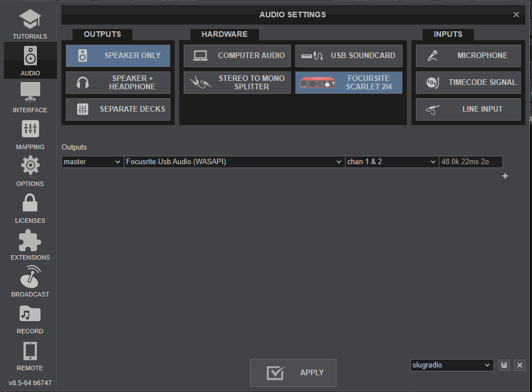Open the slugradio config dropdown
This screenshot has height=392, width=532.
tap(452, 365)
